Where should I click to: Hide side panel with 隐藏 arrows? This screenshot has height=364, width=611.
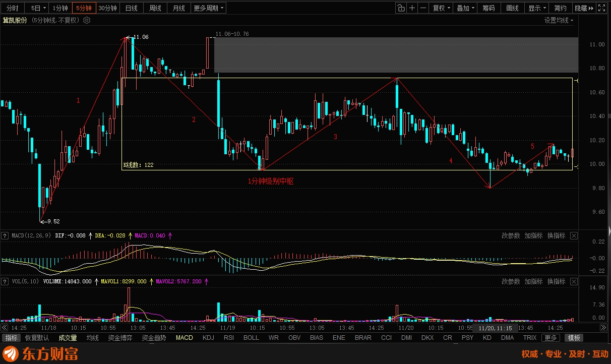(x=583, y=8)
